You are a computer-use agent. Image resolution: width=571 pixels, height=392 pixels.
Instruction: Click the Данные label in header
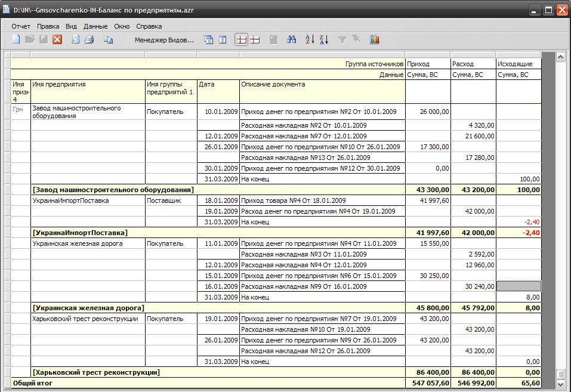[x=391, y=75]
